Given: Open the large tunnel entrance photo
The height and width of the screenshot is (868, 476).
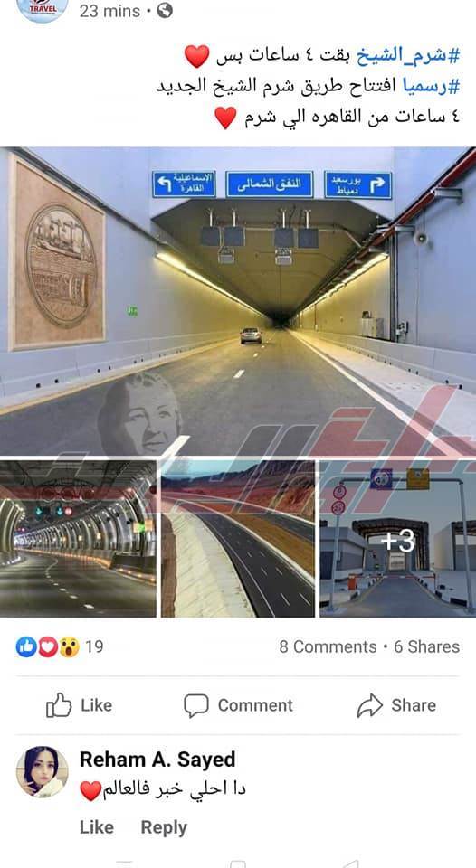Looking at the screenshot, I should point(238,301).
